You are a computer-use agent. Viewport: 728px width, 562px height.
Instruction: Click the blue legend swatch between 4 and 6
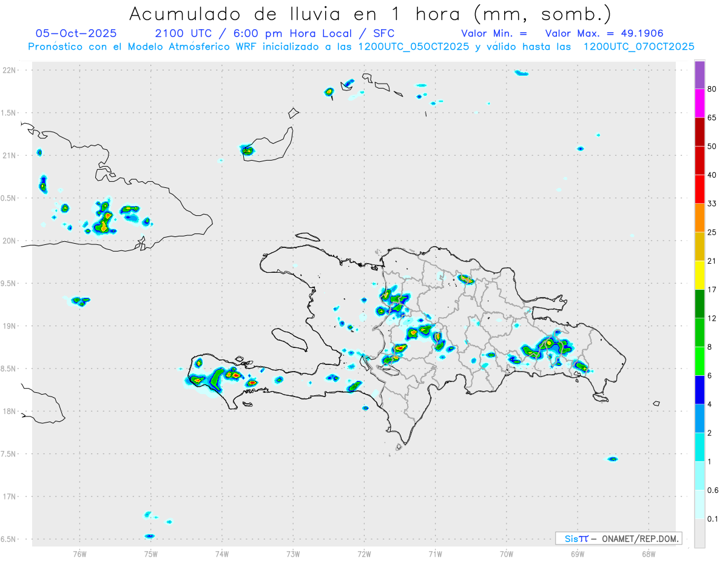[x=699, y=390]
